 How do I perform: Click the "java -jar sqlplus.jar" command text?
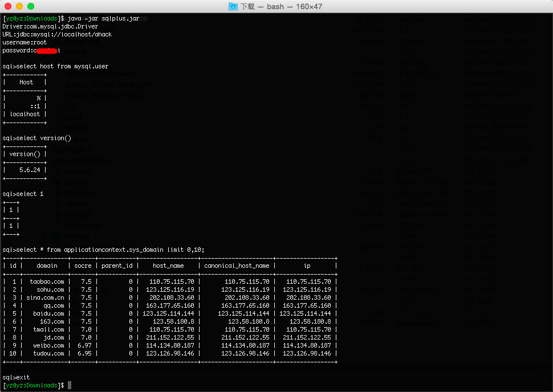pos(103,18)
